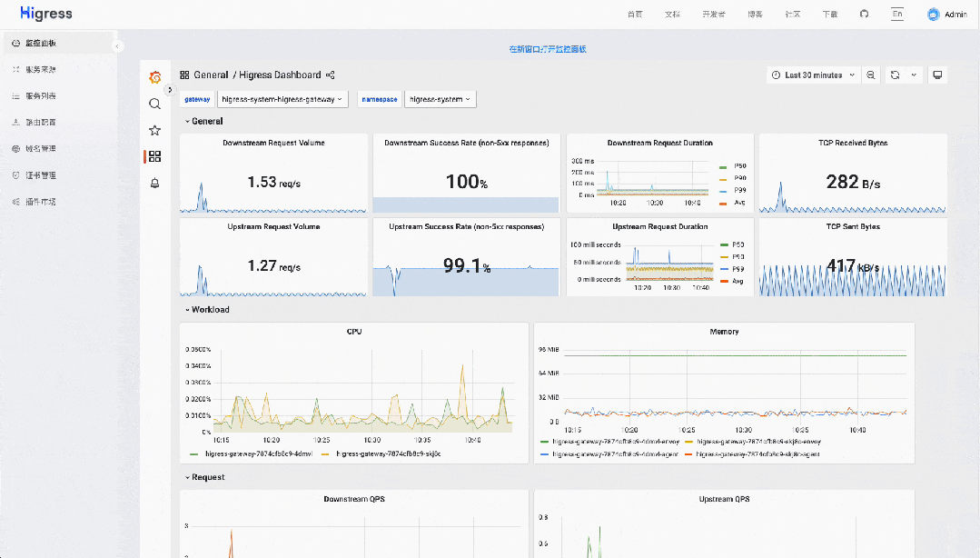Image resolution: width=980 pixels, height=558 pixels.
Task: Select 域名管理 in the left sidebar
Action: coord(41,148)
